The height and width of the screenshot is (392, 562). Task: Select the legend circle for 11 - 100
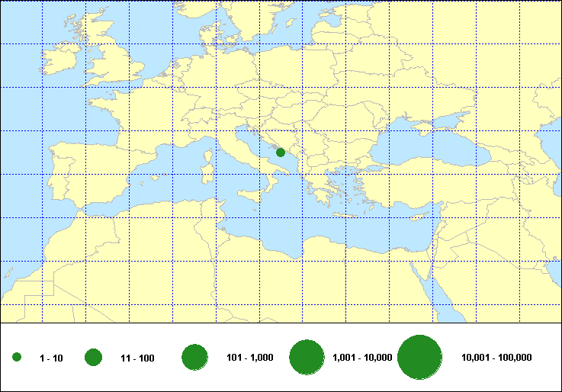pos(94,357)
